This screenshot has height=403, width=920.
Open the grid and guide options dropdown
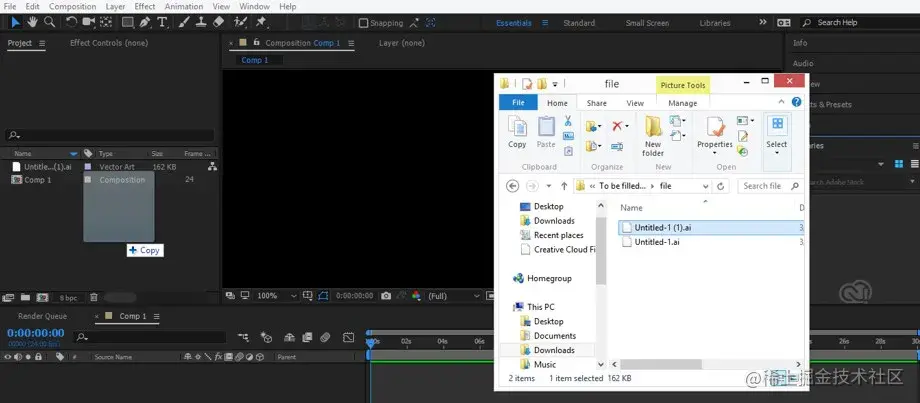coord(307,296)
